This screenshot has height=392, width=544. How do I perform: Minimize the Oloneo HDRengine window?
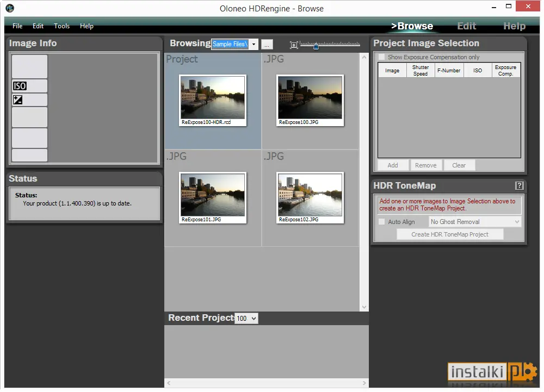tap(494, 6)
